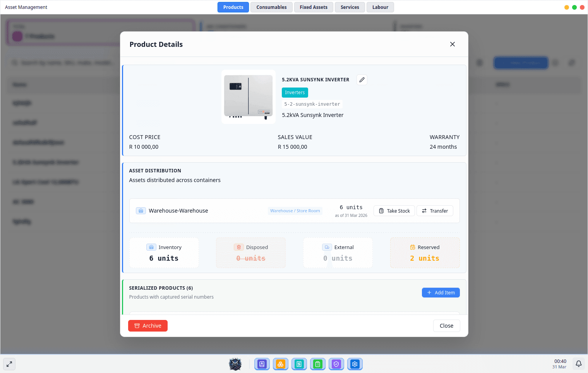This screenshot has height=373, width=588.
Task: Click the Transfer button
Action: point(435,211)
